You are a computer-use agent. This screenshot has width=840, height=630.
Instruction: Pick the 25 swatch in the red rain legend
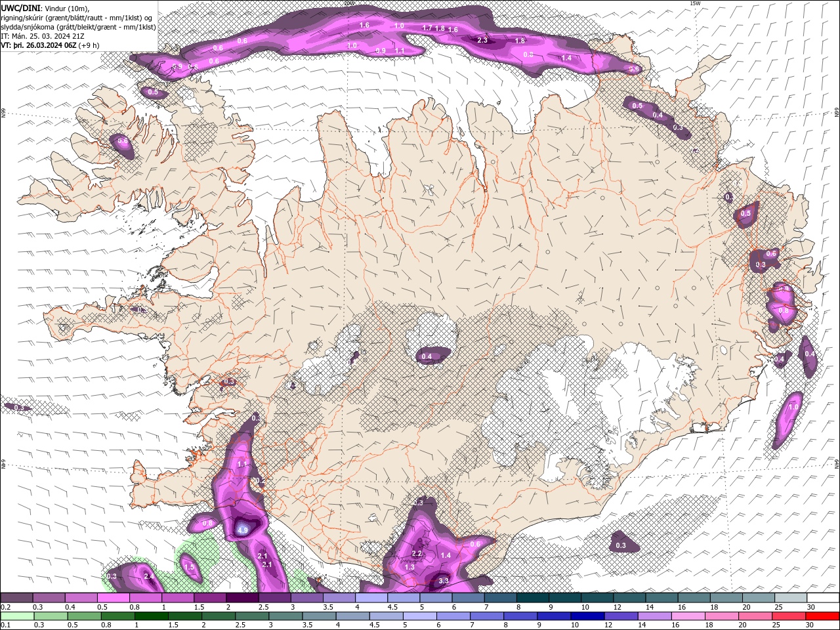(789, 616)
